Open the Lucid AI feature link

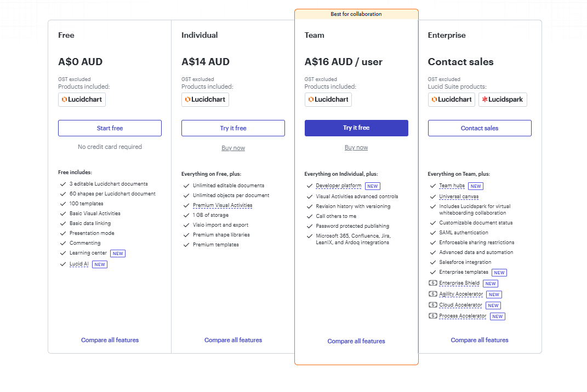tap(79, 264)
